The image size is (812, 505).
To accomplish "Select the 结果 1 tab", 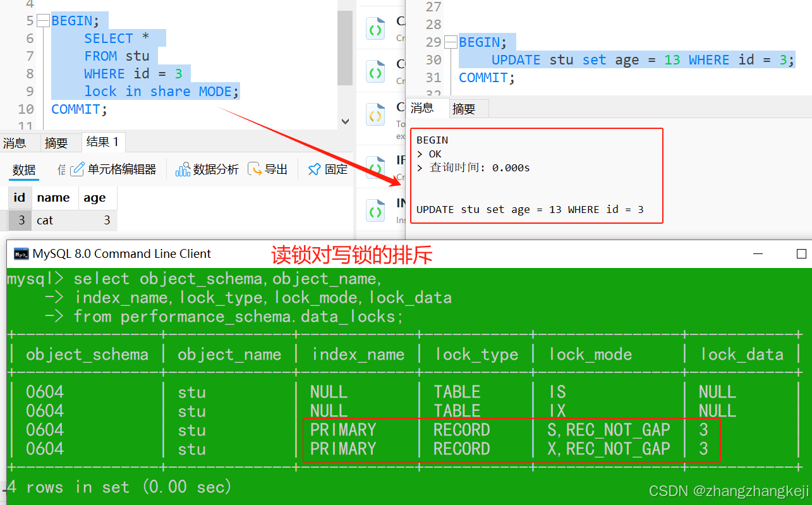I will click(x=102, y=142).
